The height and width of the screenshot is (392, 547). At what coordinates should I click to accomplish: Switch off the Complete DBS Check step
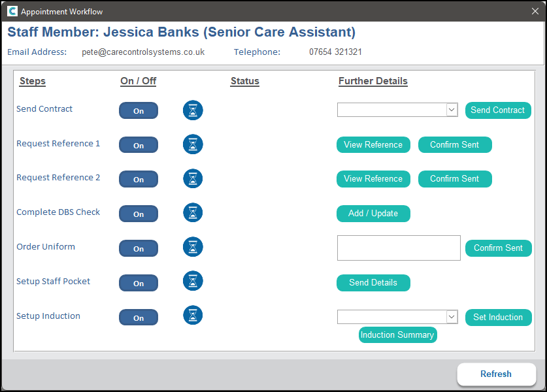(x=139, y=214)
